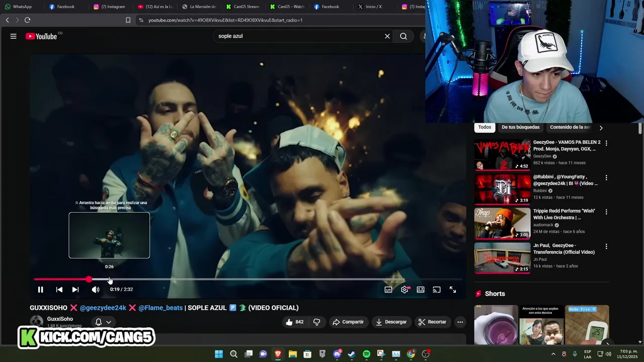Open the Rubbini BI video thumbnail
644x362 pixels.
click(502, 189)
